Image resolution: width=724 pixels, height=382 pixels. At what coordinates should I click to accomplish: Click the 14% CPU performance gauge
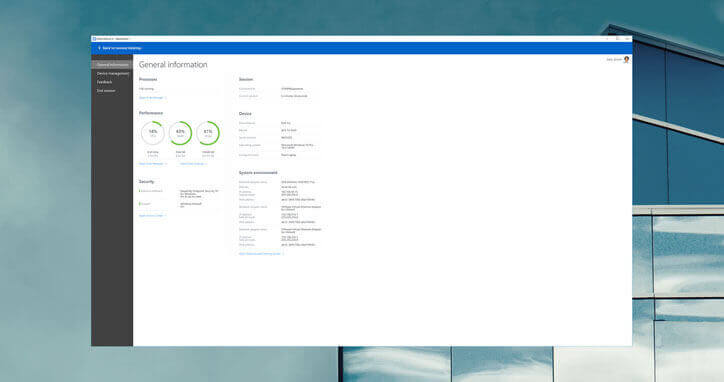pyautogui.click(x=152, y=133)
